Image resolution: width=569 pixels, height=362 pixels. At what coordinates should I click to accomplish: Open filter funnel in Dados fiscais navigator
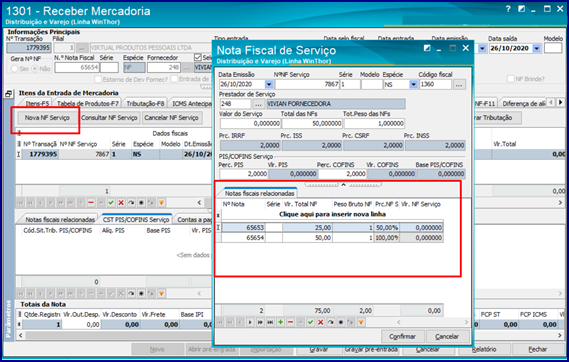pos(161,202)
